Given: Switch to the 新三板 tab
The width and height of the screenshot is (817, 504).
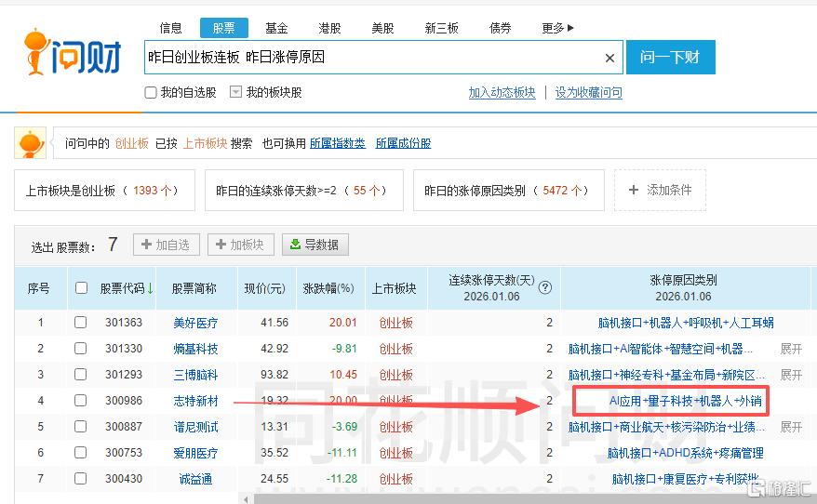Looking at the screenshot, I should [x=442, y=28].
